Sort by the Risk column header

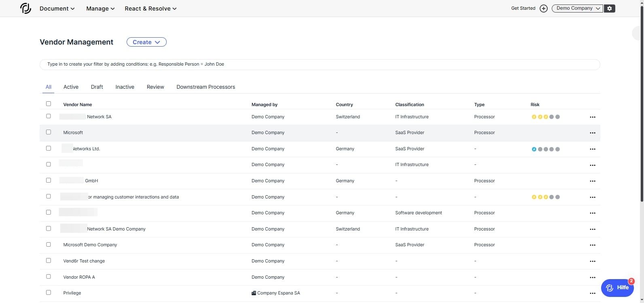coord(535,105)
